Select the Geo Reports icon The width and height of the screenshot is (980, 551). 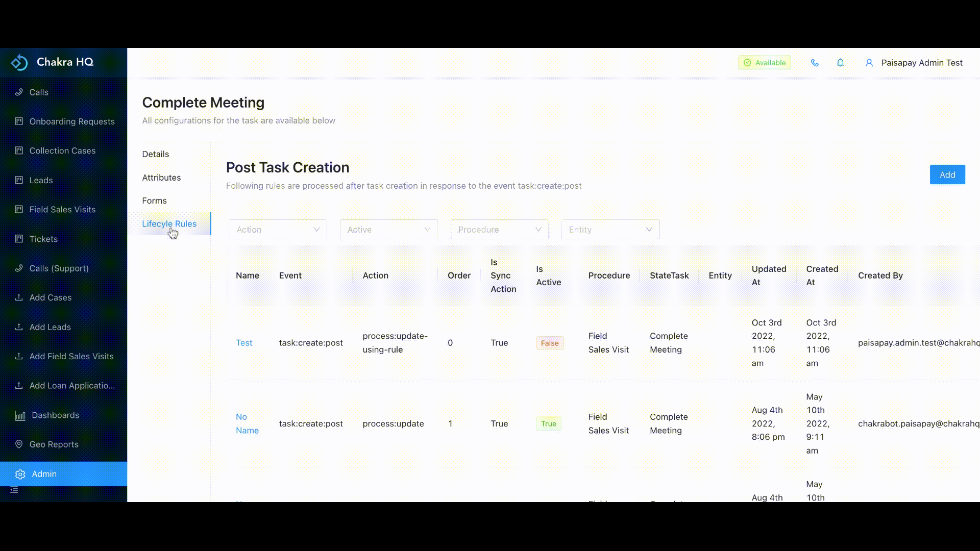(x=18, y=444)
